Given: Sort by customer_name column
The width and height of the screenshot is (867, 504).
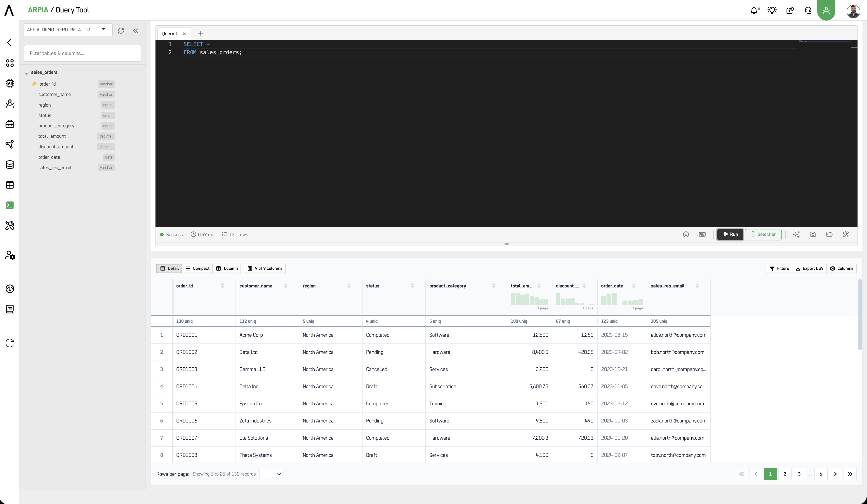Looking at the screenshot, I should click(285, 286).
